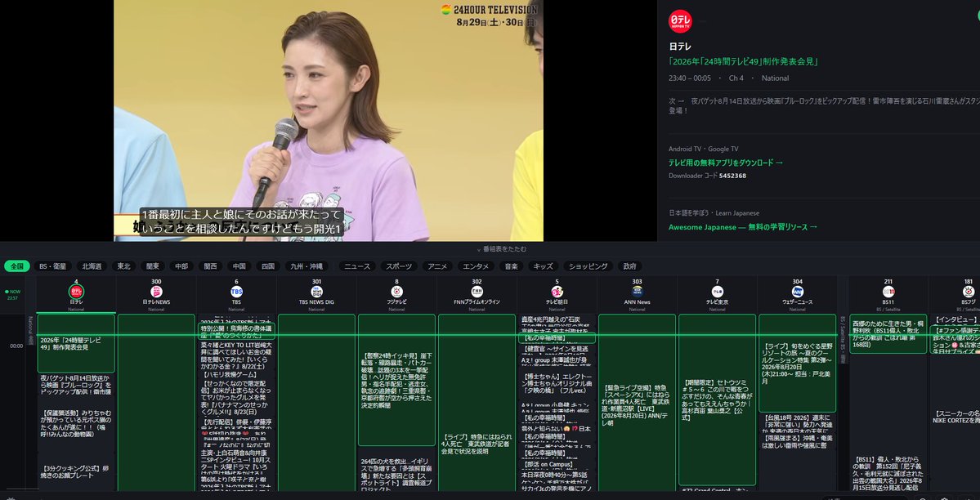
Task: Select テレビ東京 channel 7 logo
Action: 718,292
